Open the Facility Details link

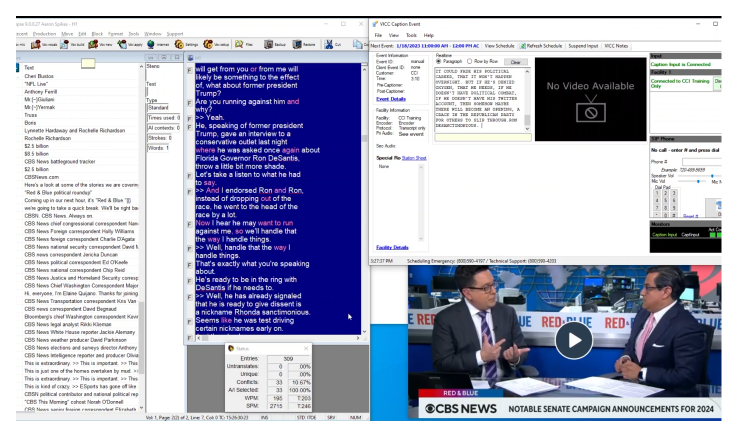[392, 247]
